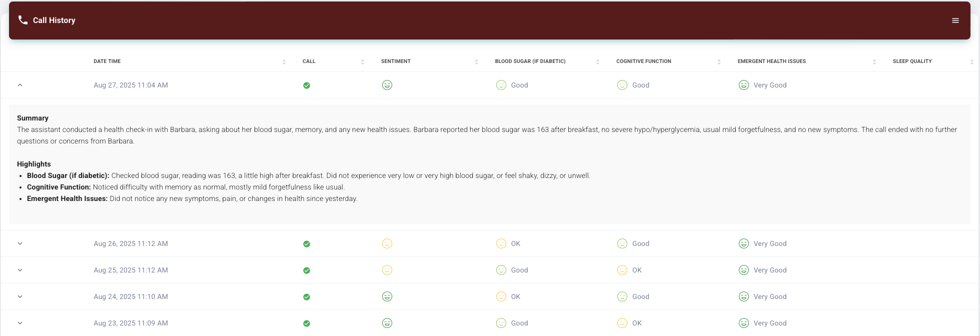This screenshot has width=980, height=336.
Task: Click the sentiment smiley for Aug 26 call
Action: tap(387, 243)
